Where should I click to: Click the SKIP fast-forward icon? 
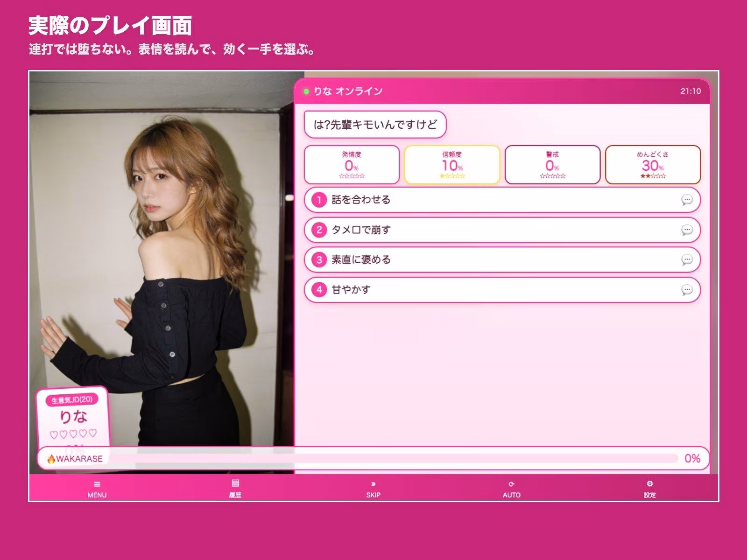373,484
